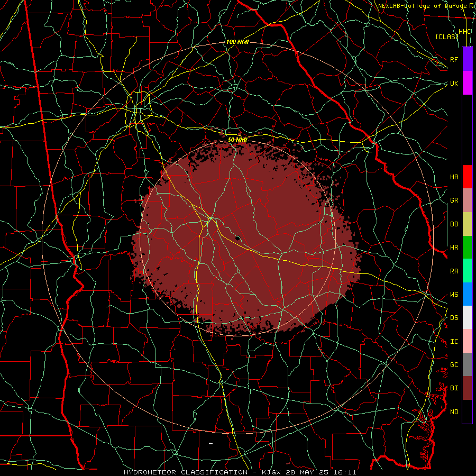
Task: Click the 'HHC' product code label
Action: tap(465, 32)
